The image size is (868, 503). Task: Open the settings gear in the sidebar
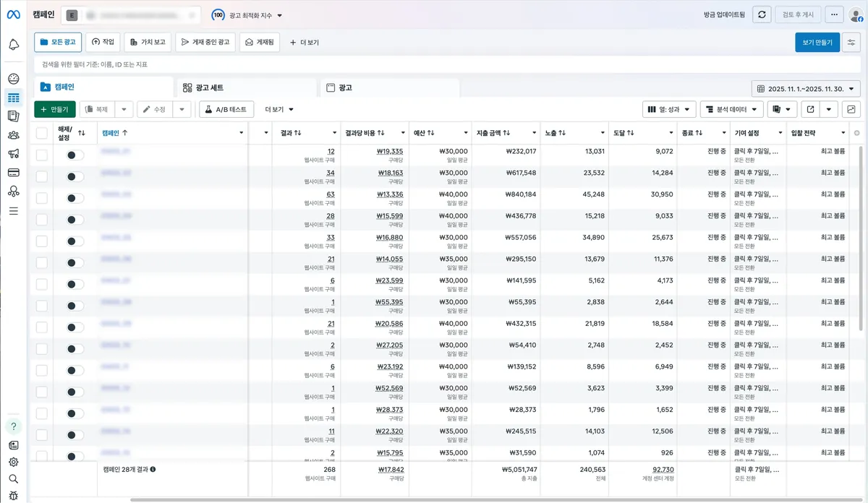pyautogui.click(x=13, y=462)
